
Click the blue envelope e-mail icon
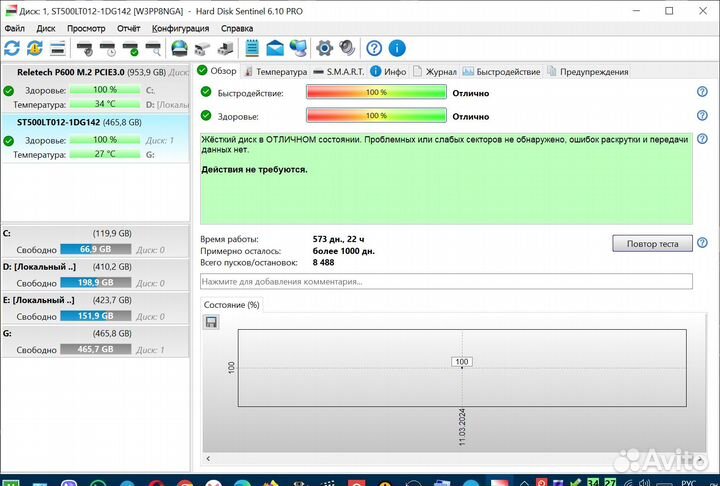[275, 48]
